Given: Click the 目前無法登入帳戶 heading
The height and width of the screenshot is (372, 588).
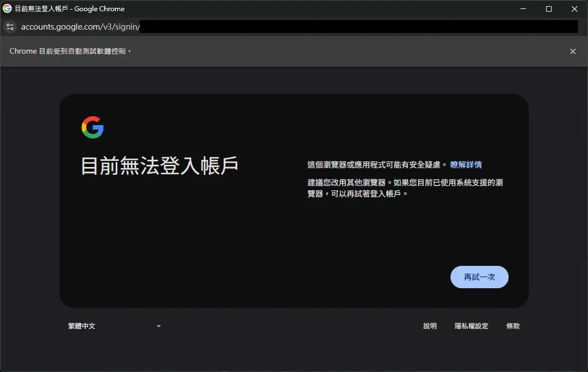Looking at the screenshot, I should pyautogui.click(x=160, y=165).
